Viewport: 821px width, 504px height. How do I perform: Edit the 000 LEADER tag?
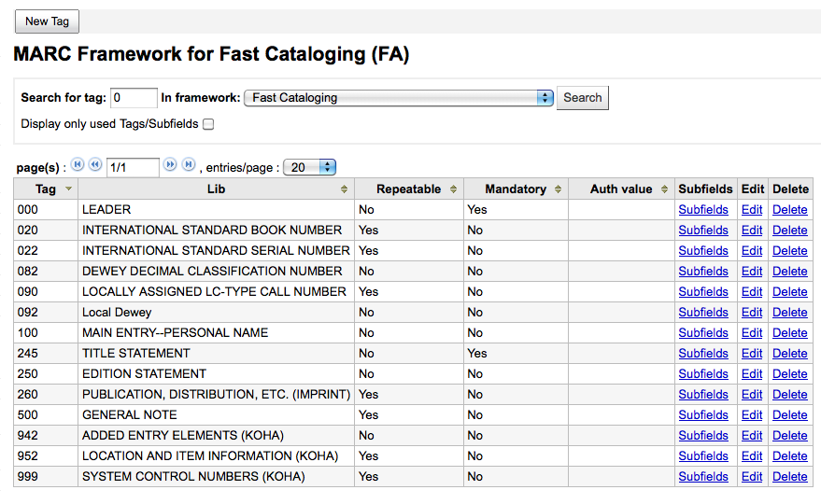(751, 210)
